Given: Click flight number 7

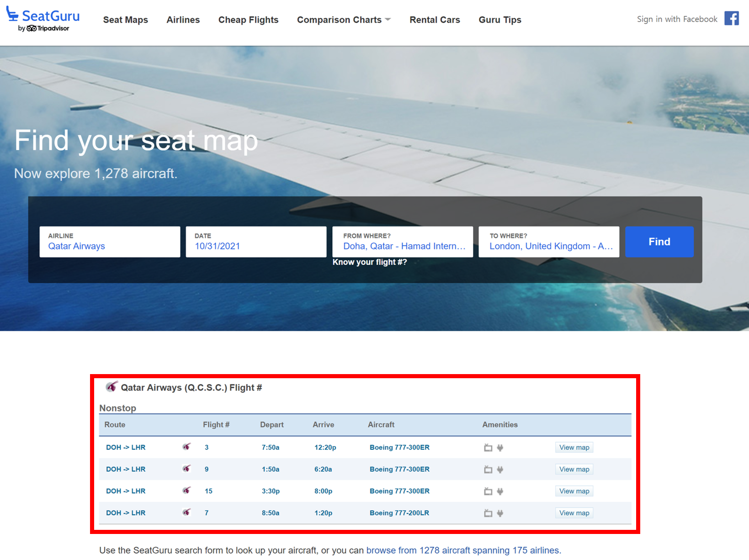Looking at the screenshot, I should point(207,513).
